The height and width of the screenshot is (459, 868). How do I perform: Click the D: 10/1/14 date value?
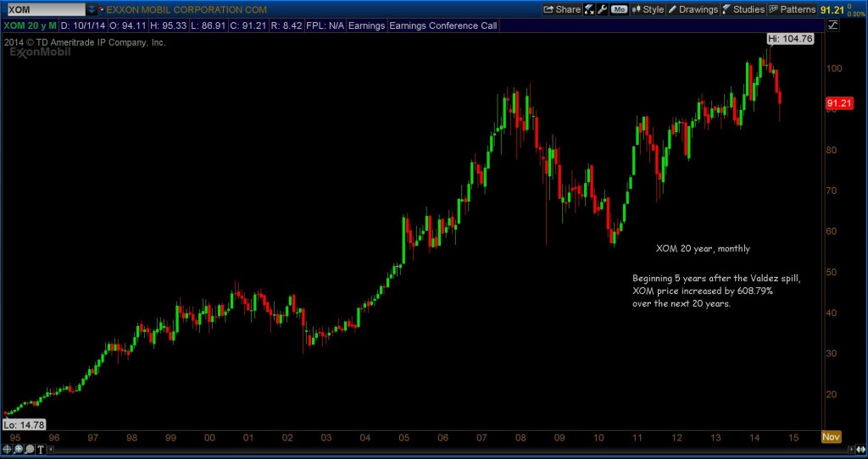coord(81,25)
